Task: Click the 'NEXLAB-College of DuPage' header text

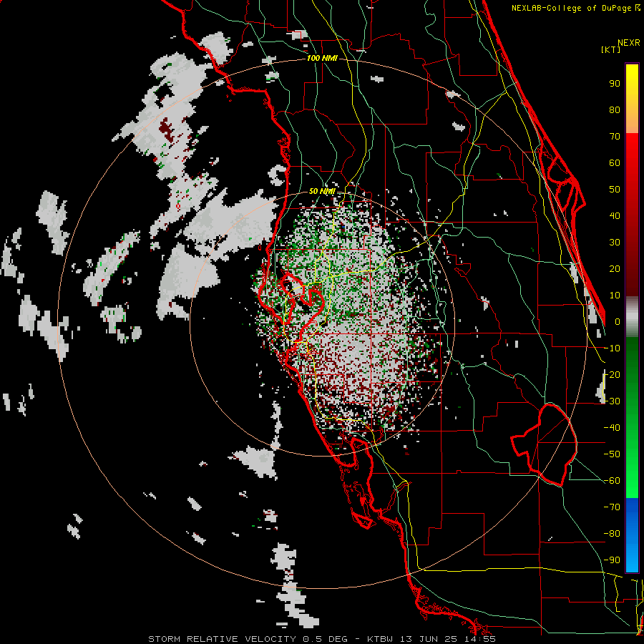Action: (x=572, y=8)
